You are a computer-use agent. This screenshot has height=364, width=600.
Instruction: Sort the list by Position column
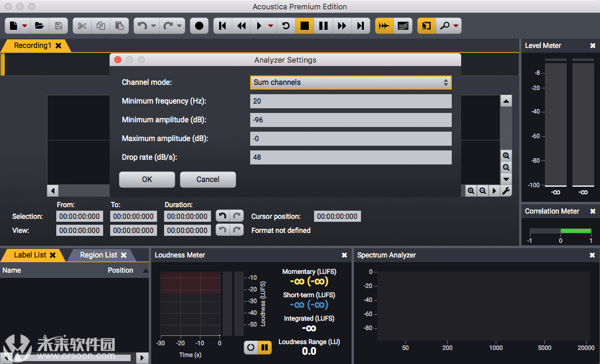[127, 270]
